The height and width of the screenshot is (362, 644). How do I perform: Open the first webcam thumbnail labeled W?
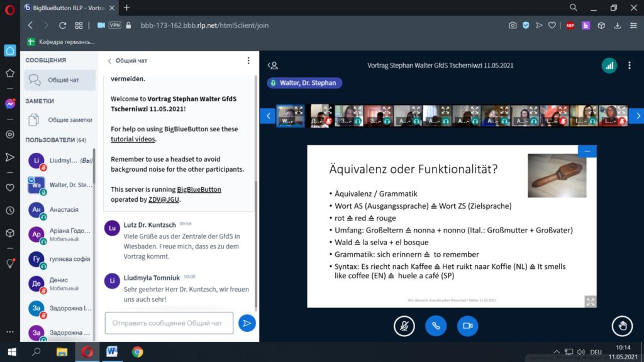(291, 116)
